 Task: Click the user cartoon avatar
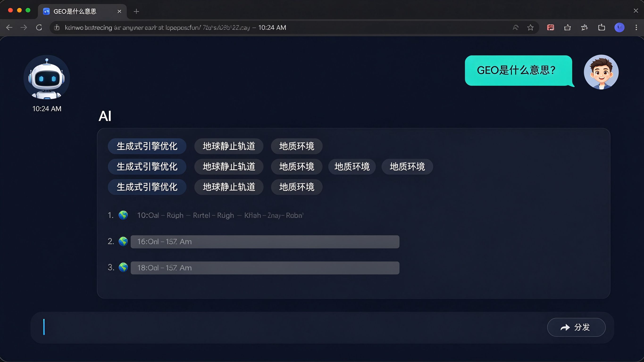tap(601, 72)
